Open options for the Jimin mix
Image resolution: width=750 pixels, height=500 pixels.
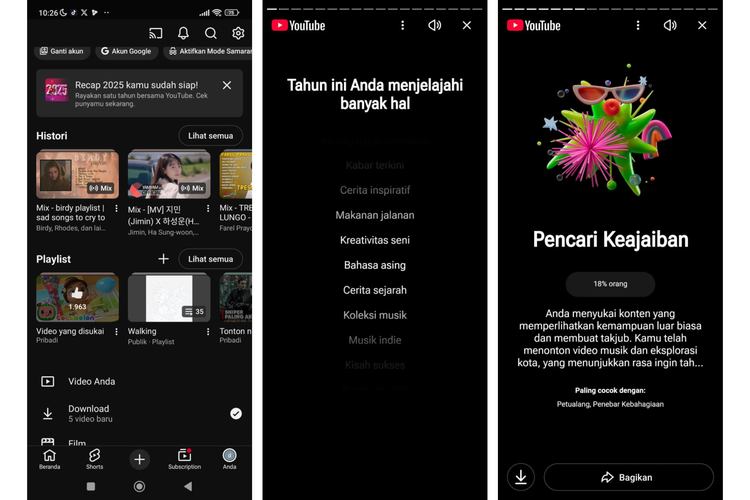click(208, 208)
